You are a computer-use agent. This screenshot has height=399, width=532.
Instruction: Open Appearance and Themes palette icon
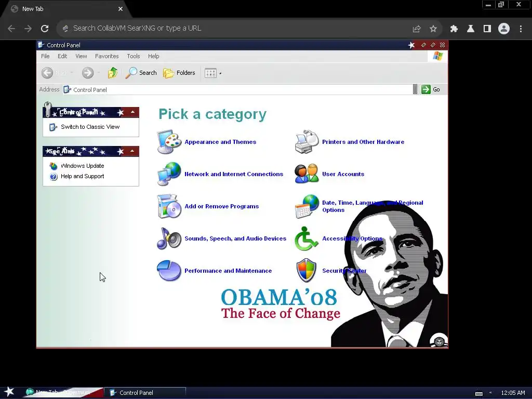pyautogui.click(x=169, y=141)
